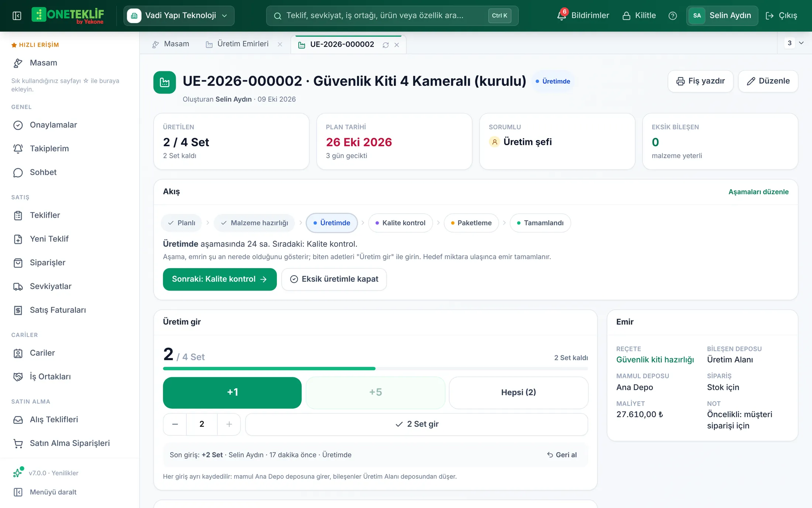Open Cariler from sidebar

(70, 353)
